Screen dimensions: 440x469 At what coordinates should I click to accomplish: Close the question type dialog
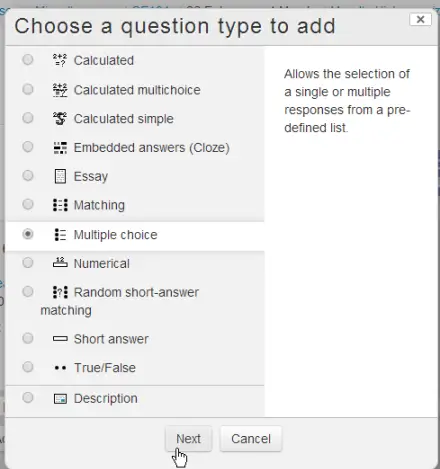coord(420,19)
